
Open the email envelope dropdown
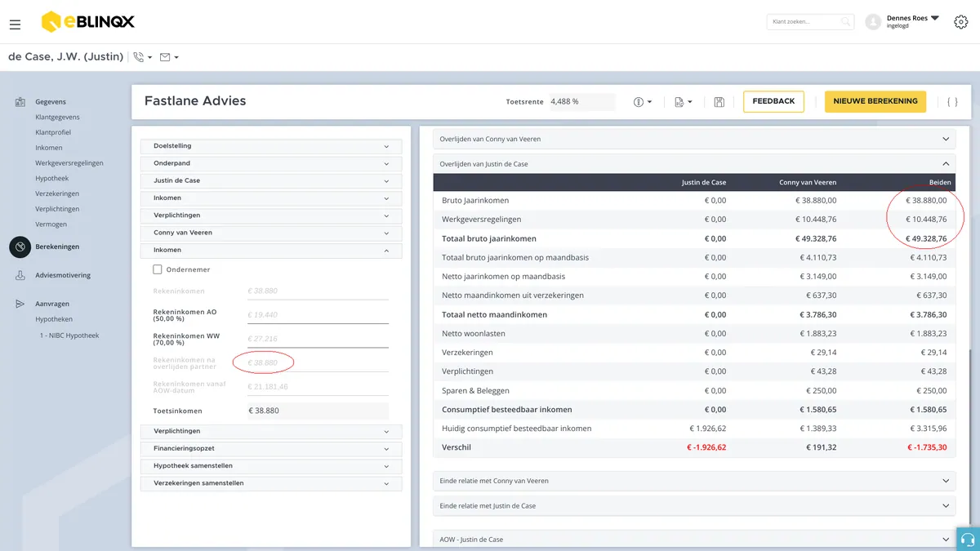[169, 57]
